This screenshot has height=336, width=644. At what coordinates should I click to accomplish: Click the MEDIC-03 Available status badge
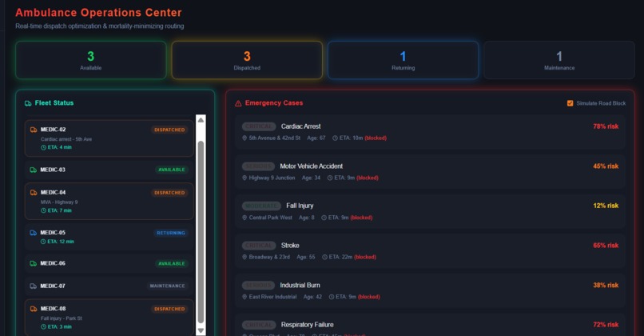click(x=172, y=170)
